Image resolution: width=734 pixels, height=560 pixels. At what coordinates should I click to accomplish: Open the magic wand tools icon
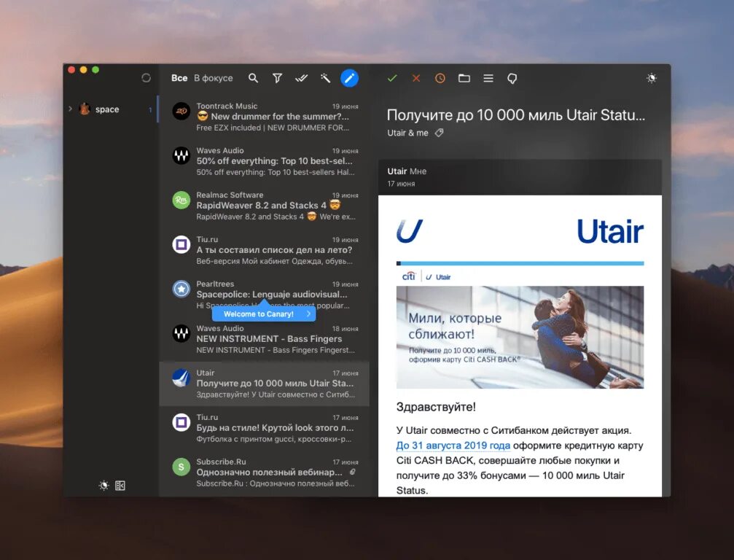click(x=325, y=77)
